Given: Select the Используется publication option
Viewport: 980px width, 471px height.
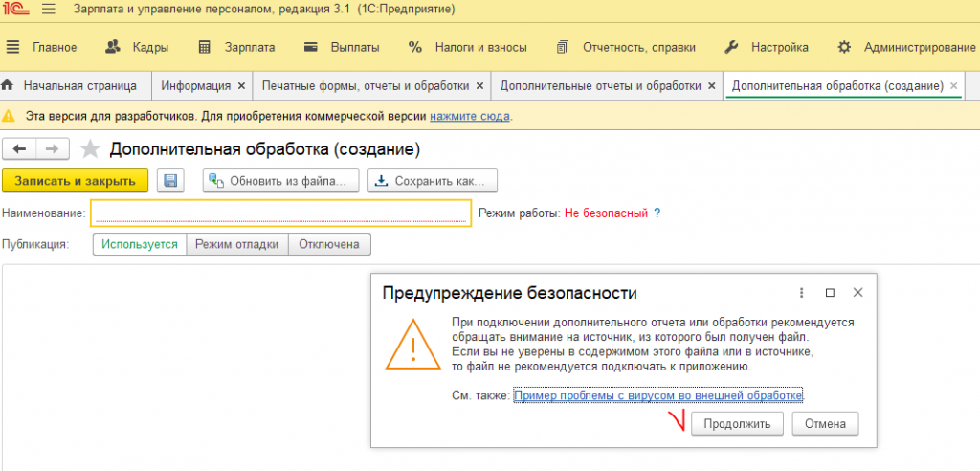Looking at the screenshot, I should pos(140,244).
